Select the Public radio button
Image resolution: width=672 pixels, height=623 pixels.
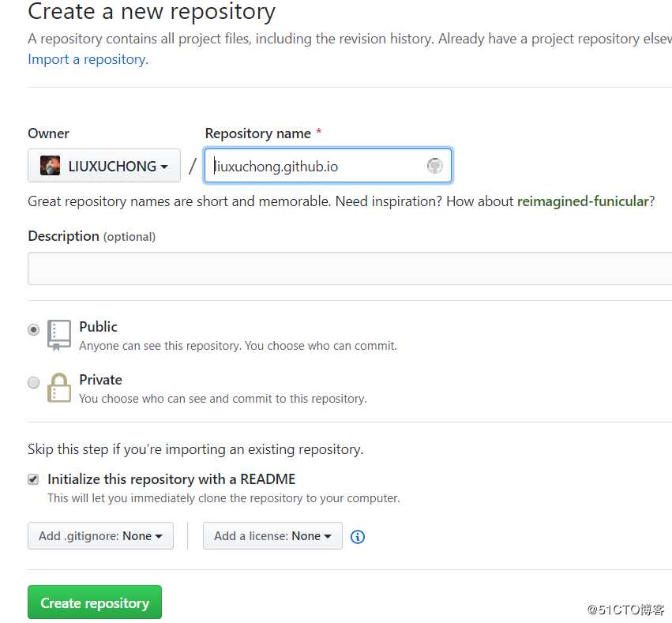[33, 330]
